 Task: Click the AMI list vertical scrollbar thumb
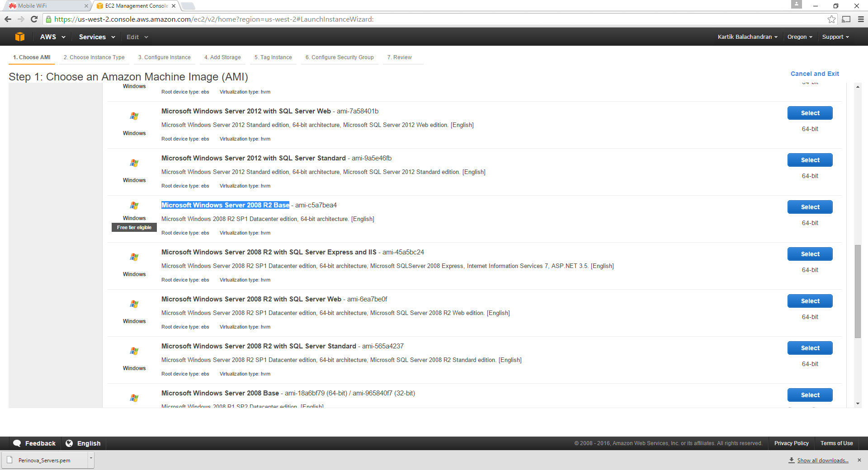[x=858, y=291]
